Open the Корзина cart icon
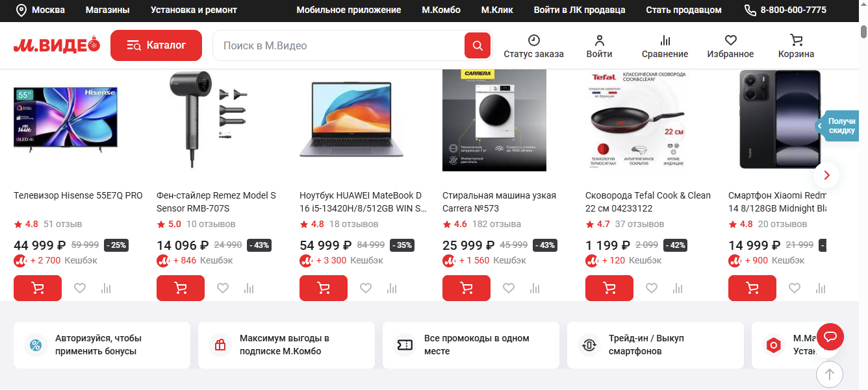The image size is (868, 390). (x=796, y=40)
